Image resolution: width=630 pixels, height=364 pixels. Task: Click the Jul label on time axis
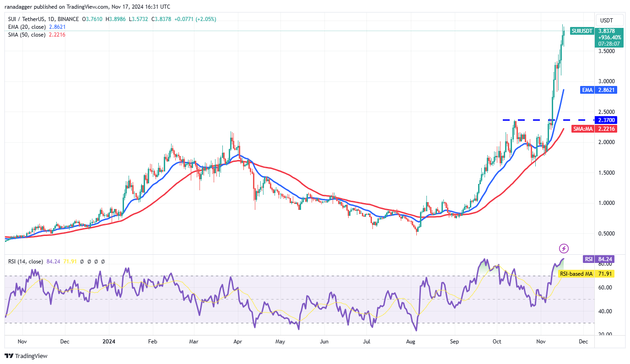click(366, 341)
